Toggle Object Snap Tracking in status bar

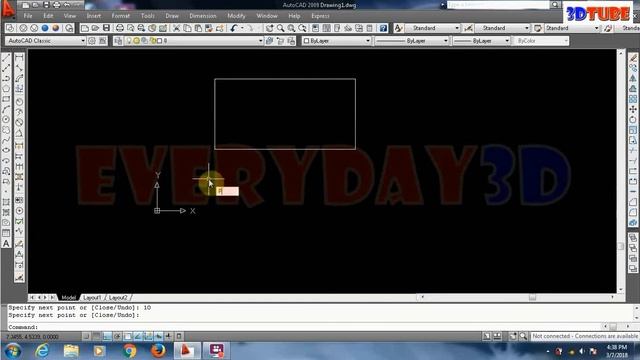pos(138,336)
